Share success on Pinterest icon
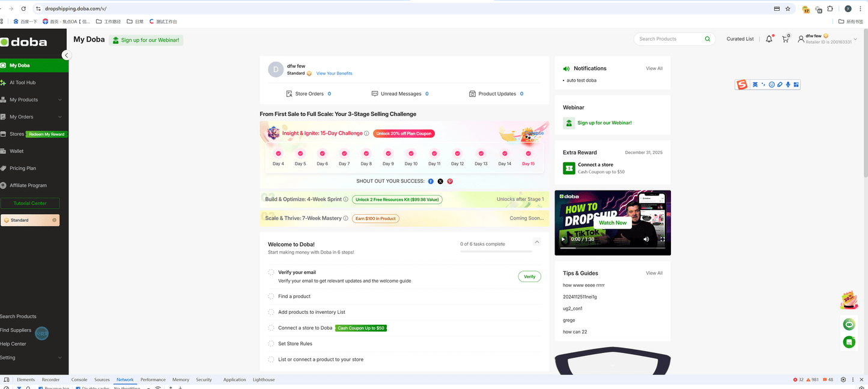 tap(449, 181)
